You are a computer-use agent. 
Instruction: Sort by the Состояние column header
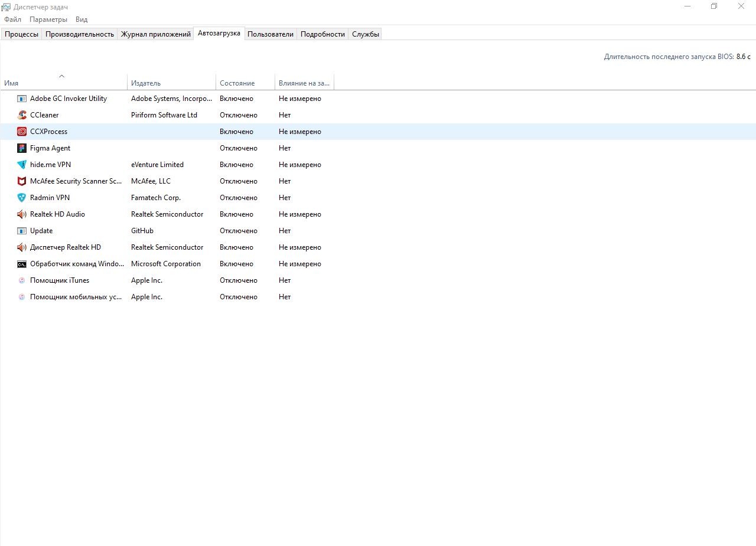point(246,82)
